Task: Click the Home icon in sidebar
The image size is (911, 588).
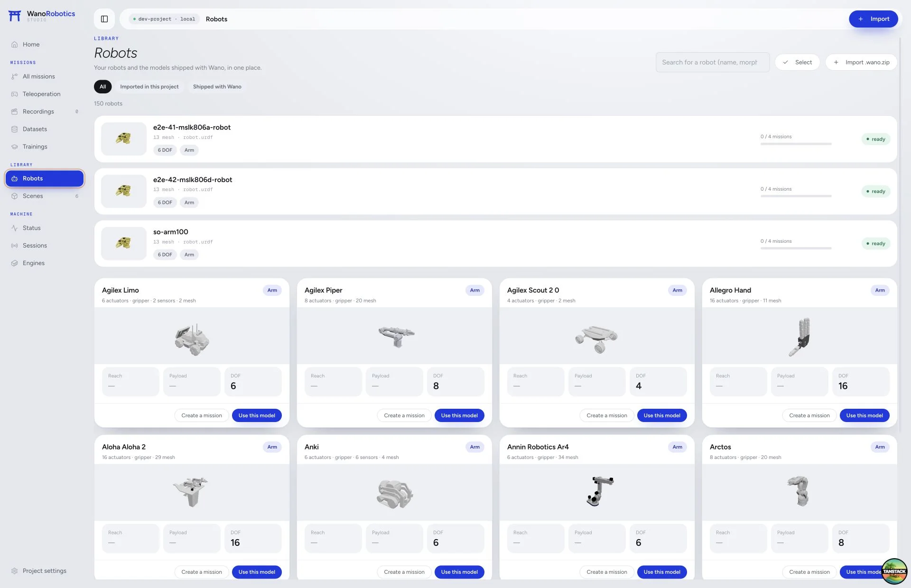Action: tap(14, 45)
